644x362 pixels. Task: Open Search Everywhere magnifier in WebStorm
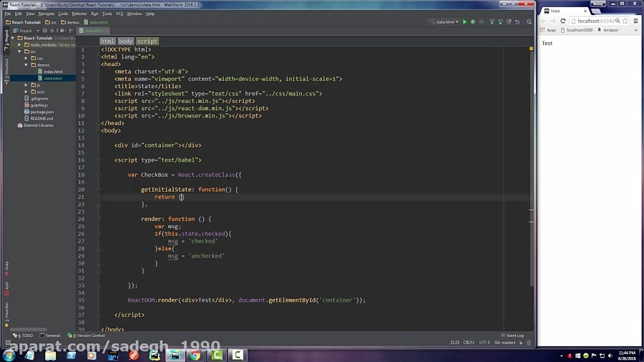[529, 21]
